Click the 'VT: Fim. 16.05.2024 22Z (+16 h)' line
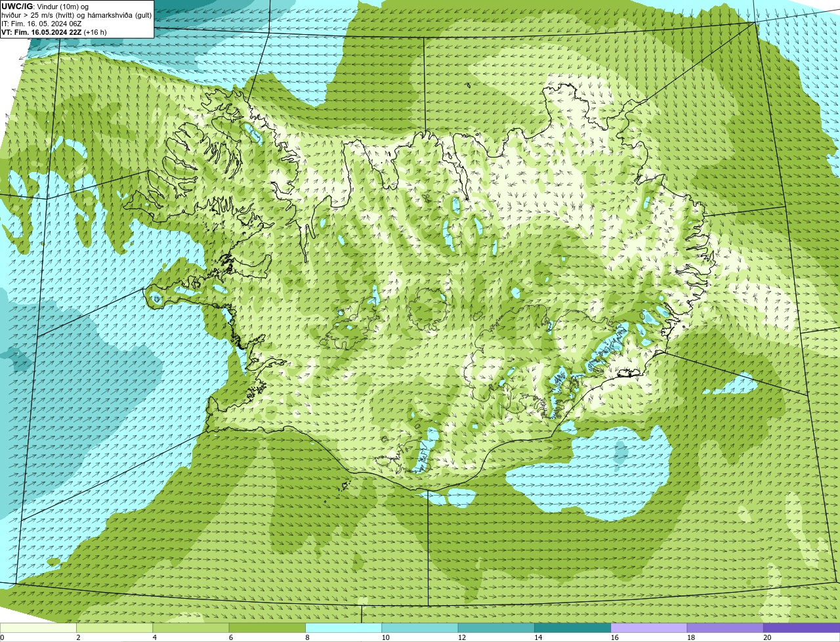Image resolution: width=840 pixels, height=642 pixels. tap(54, 32)
